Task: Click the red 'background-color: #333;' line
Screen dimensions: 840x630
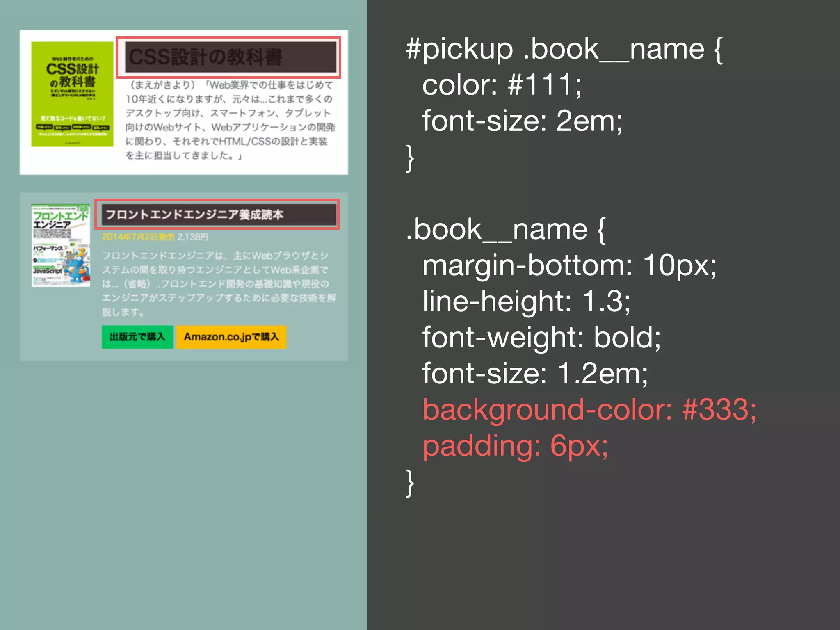Action: [589, 410]
